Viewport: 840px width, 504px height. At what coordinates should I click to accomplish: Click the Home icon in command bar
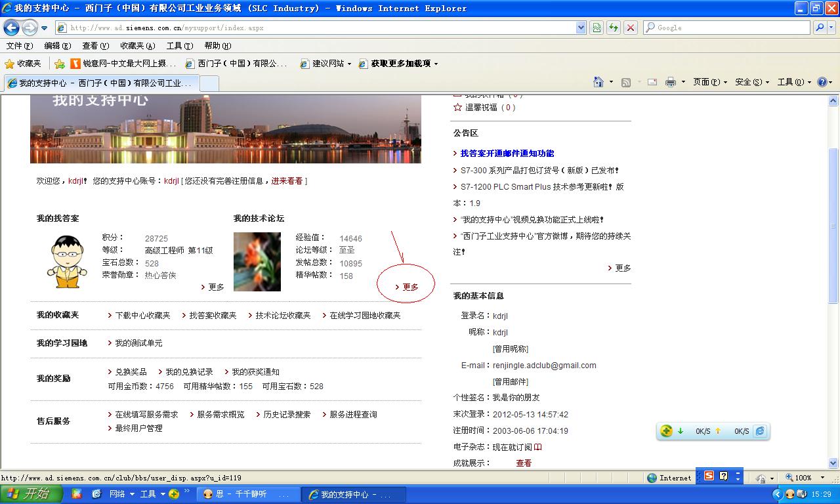point(598,82)
